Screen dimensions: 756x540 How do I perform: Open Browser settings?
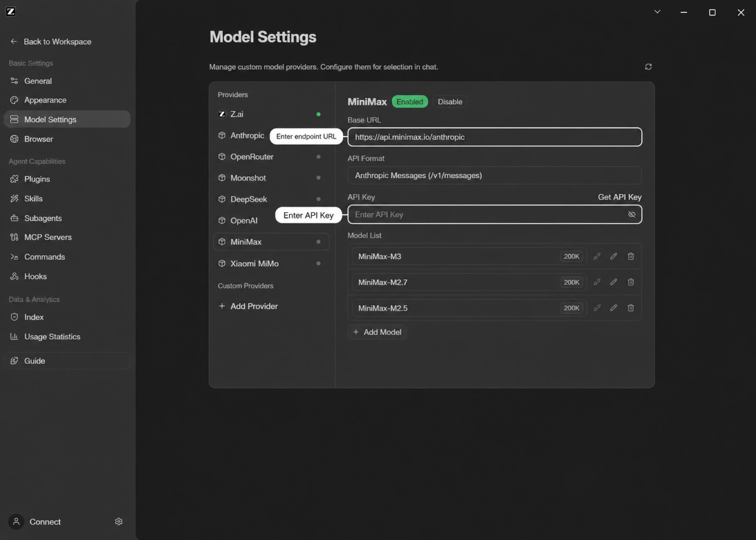(x=67, y=139)
